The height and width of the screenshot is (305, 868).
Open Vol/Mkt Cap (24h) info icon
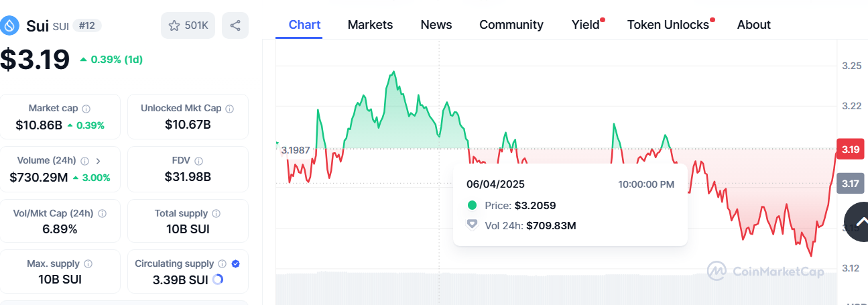click(102, 213)
